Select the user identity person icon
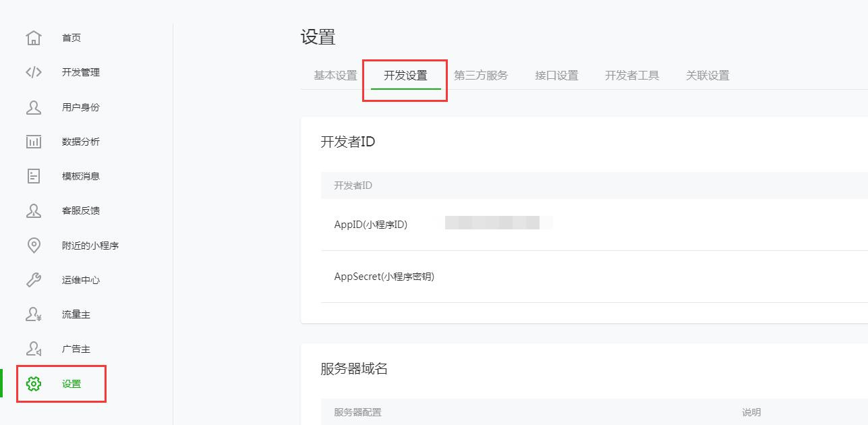Image resolution: width=868 pixels, height=425 pixels. pos(33,107)
